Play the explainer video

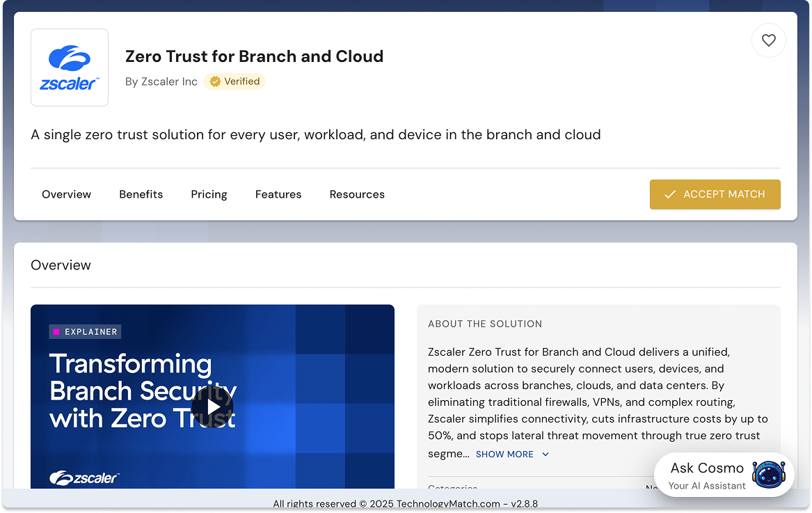tap(212, 407)
